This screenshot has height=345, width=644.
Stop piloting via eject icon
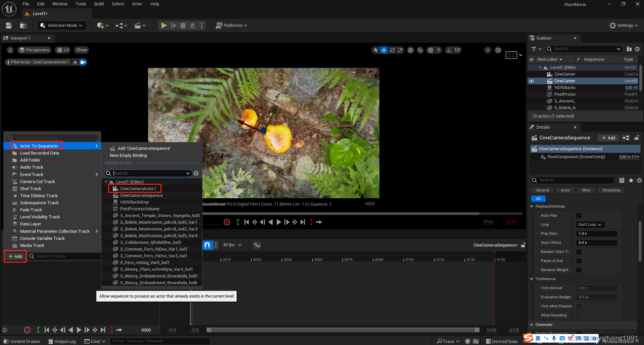click(75, 62)
